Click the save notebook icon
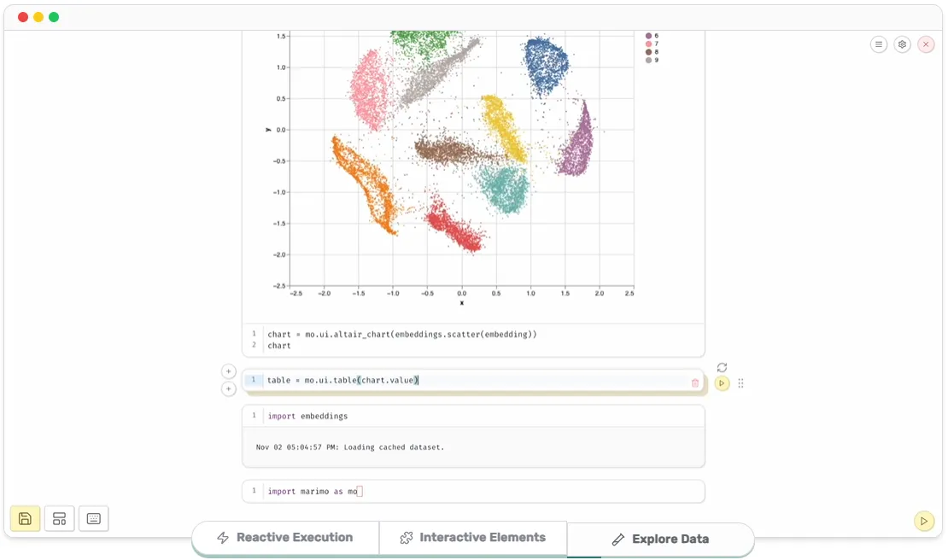This screenshot has width=948, height=560. pyautogui.click(x=25, y=518)
